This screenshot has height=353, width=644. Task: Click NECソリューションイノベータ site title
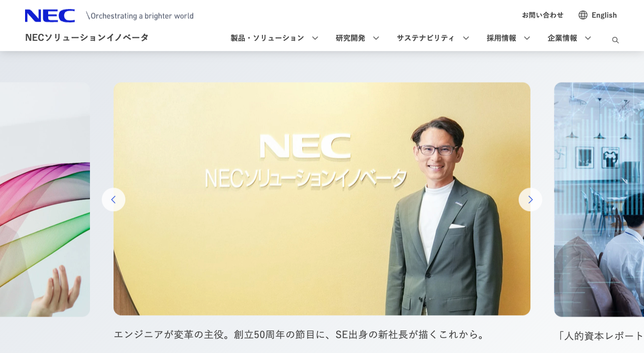[87, 37]
